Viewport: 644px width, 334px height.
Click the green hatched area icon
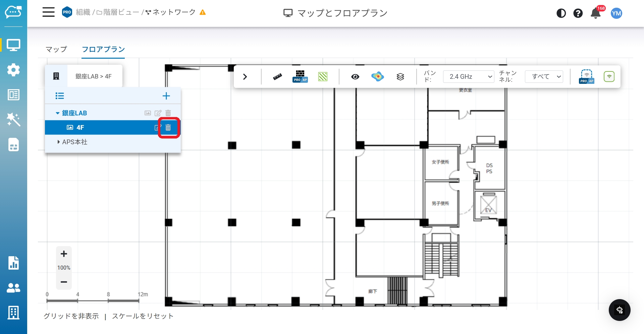(x=323, y=77)
